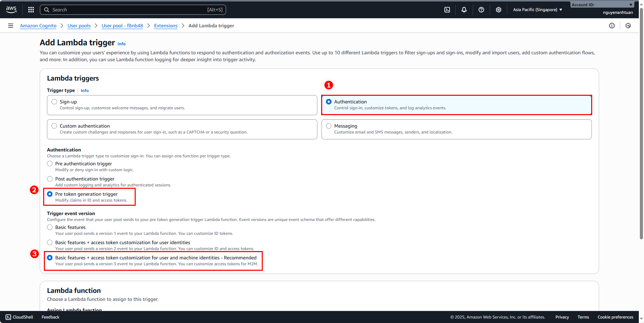Navigate to Extensions breadcrumb link
Viewport: 644px width, 323px height.
pos(166,26)
